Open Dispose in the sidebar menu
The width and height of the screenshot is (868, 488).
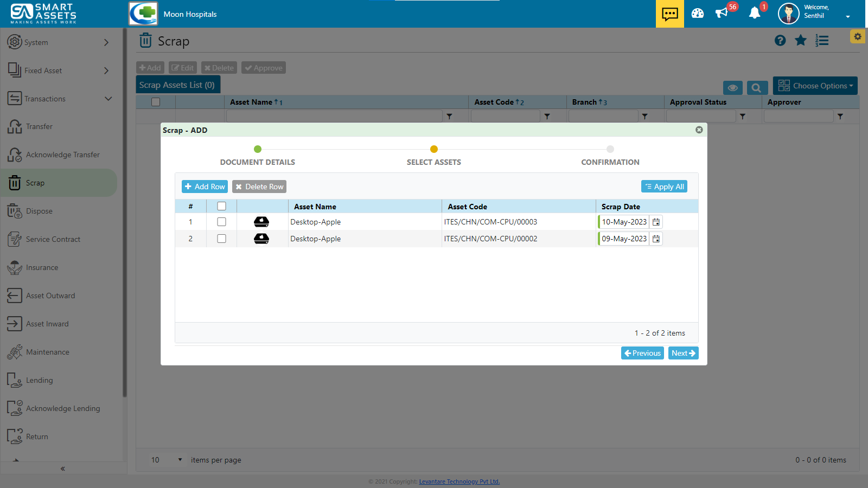tap(39, 211)
